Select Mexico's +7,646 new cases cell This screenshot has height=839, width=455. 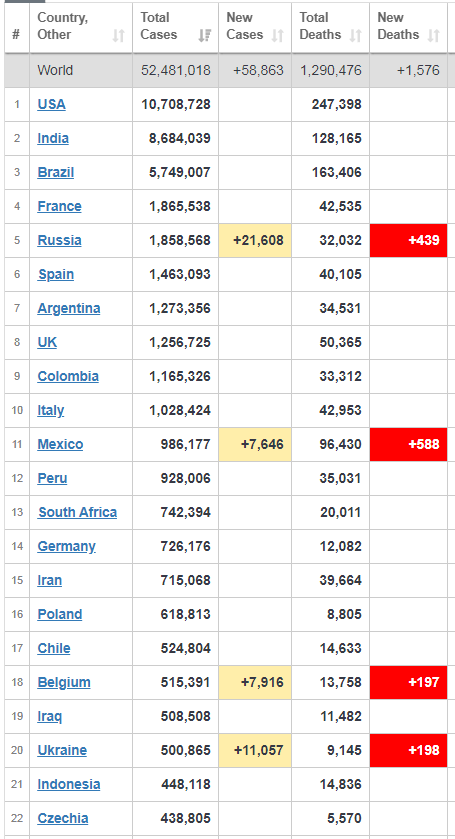[x=255, y=444]
